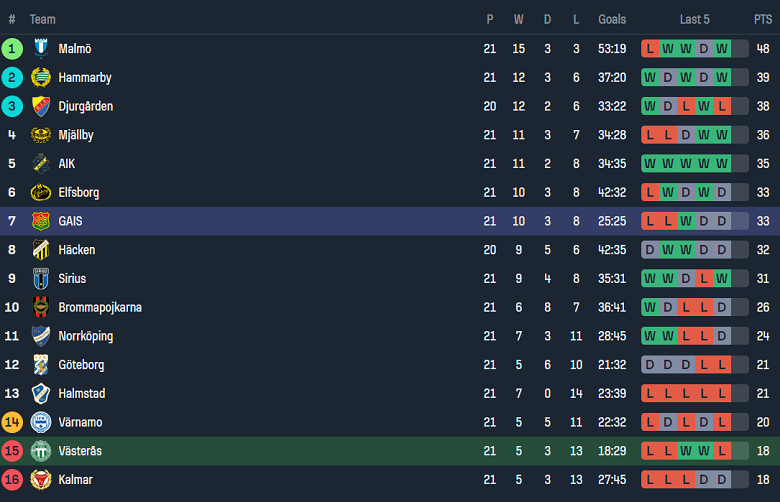
Task: Click the Kalmar team logo
Action: click(41, 480)
